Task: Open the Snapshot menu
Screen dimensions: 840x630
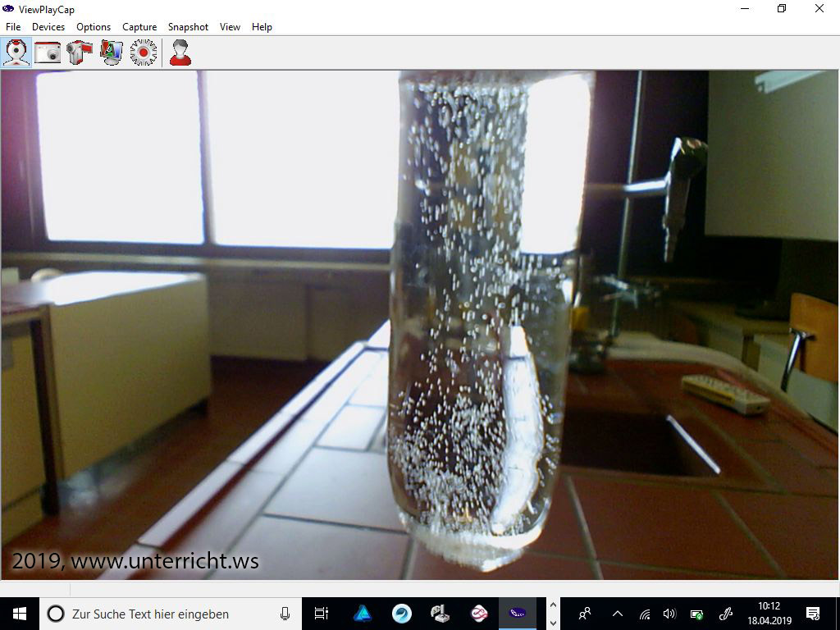Action: pos(188,27)
